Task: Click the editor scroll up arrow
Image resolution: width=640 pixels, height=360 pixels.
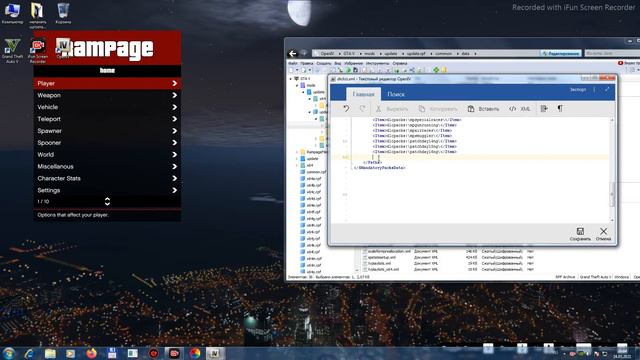Action: click(611, 120)
